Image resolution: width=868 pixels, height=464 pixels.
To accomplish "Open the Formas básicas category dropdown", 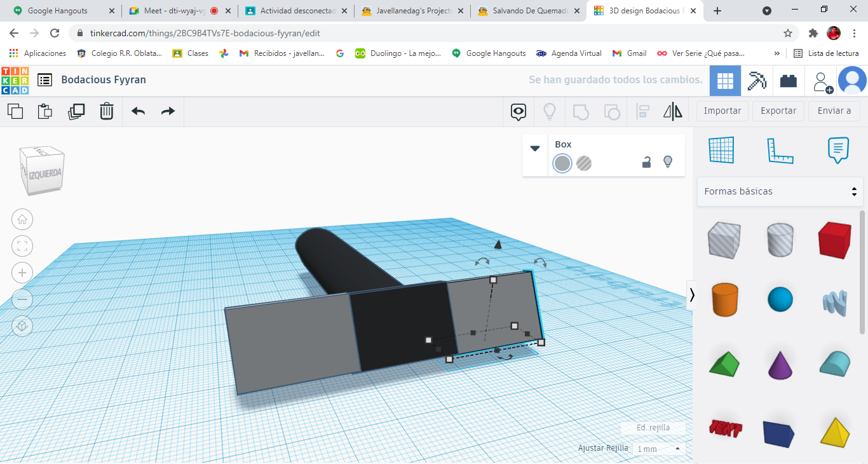I will [780, 191].
